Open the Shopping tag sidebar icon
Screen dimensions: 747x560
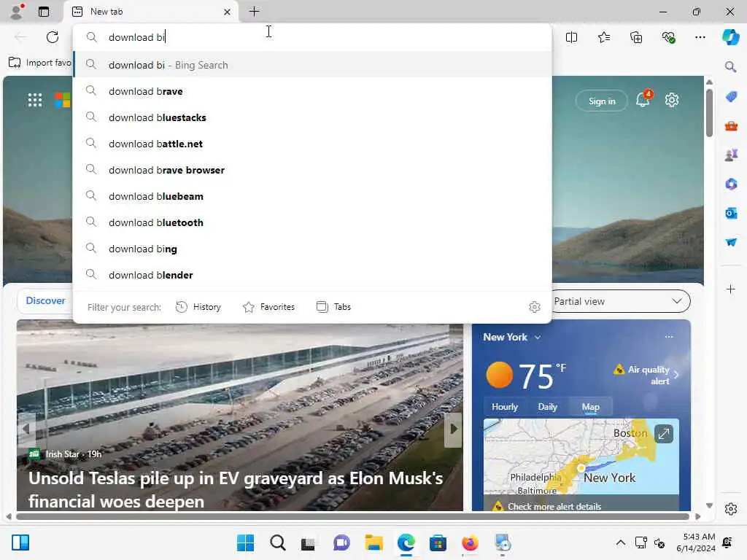pyautogui.click(x=731, y=97)
